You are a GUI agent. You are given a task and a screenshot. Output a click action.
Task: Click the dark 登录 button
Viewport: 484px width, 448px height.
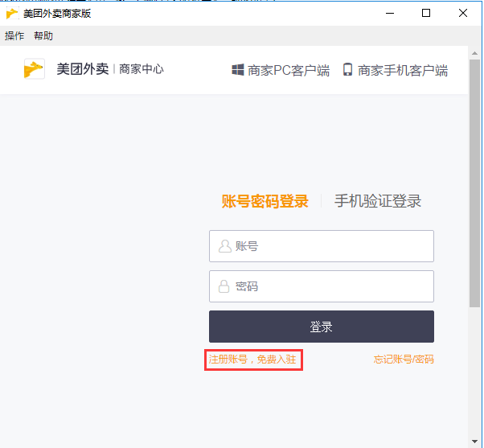(322, 327)
